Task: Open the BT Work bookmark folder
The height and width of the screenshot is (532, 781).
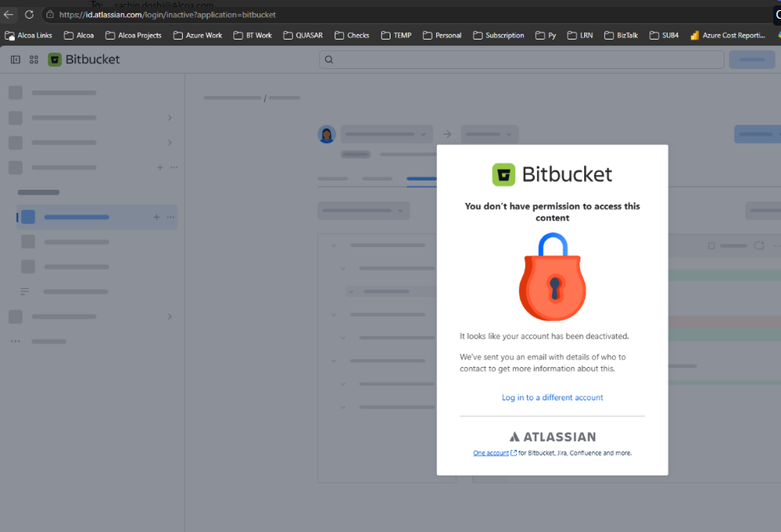Action: (x=253, y=35)
